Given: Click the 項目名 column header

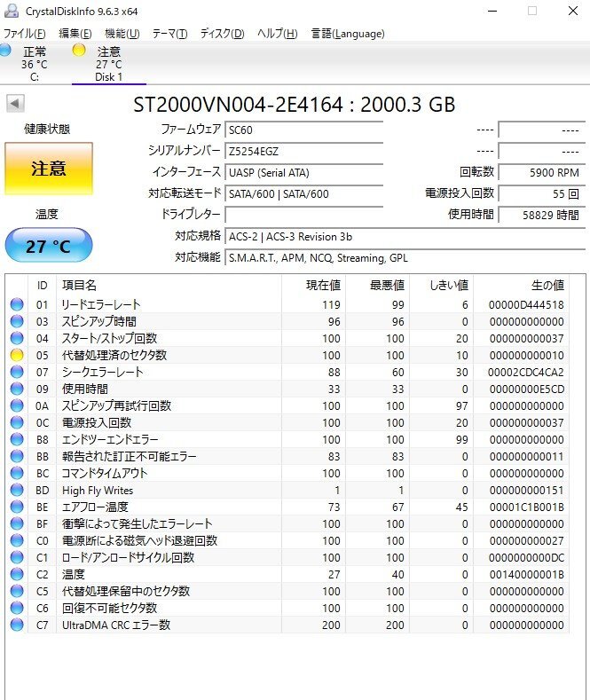Looking at the screenshot, I should [x=169, y=286].
